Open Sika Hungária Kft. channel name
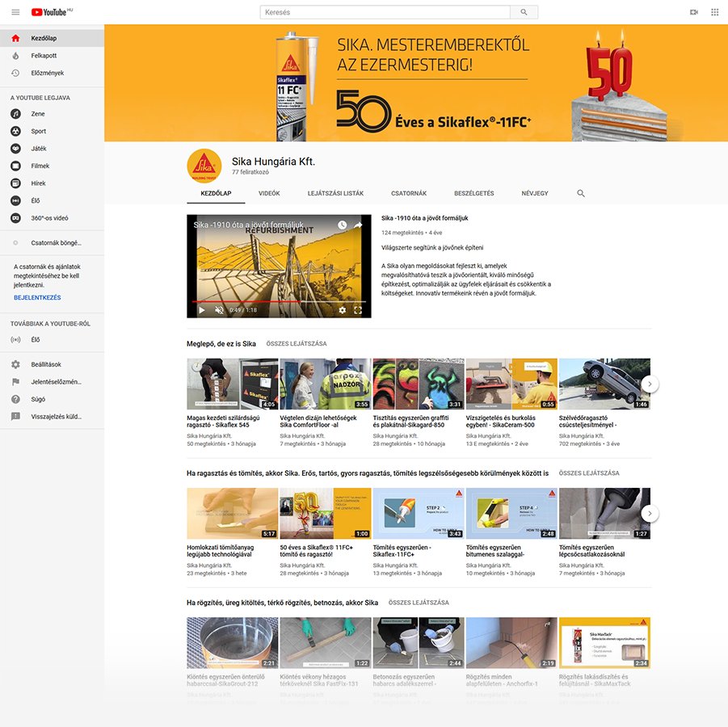This screenshot has height=727, width=728. pos(273,162)
